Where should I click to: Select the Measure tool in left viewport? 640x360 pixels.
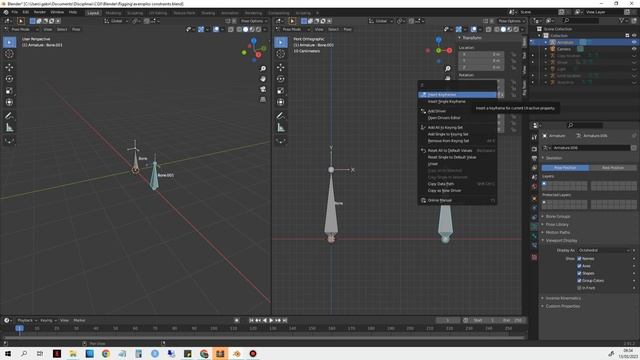point(9,128)
